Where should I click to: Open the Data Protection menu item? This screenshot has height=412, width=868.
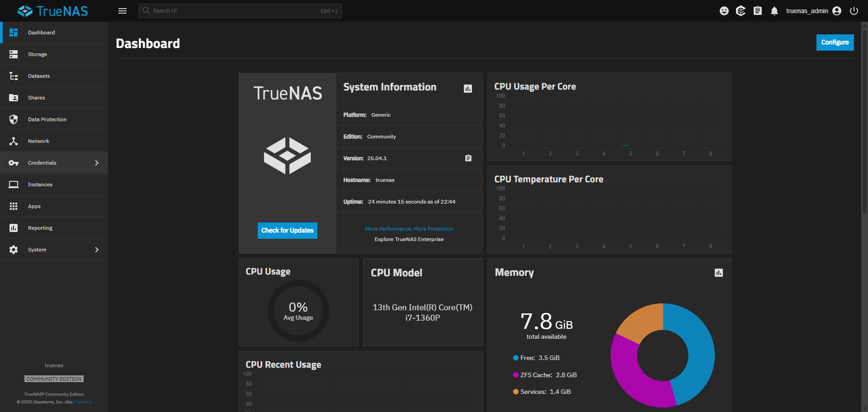54,119
